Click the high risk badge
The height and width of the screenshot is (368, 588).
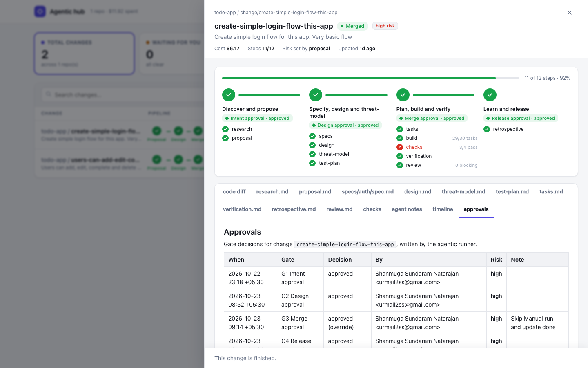pos(385,26)
